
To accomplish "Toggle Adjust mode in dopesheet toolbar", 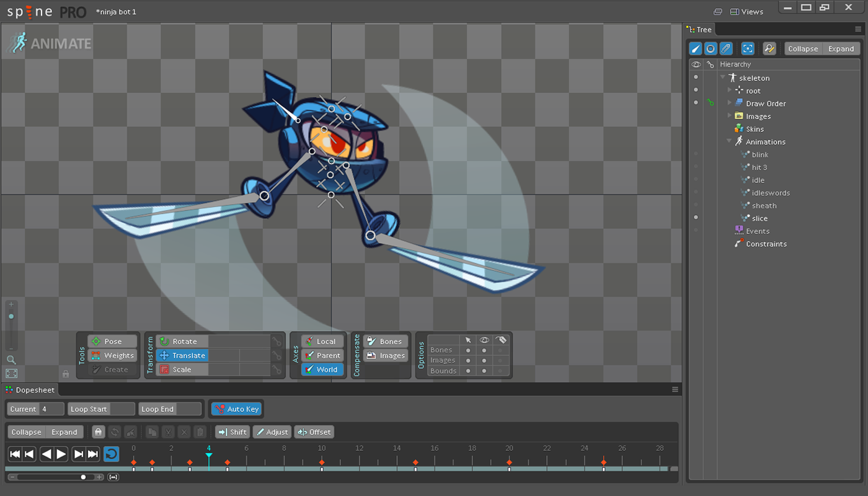I will tap(272, 432).
